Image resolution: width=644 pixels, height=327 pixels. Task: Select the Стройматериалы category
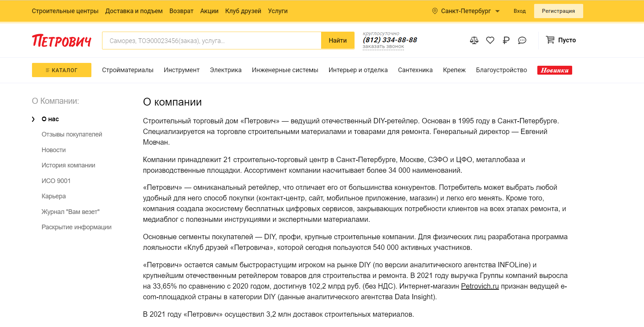tap(128, 70)
